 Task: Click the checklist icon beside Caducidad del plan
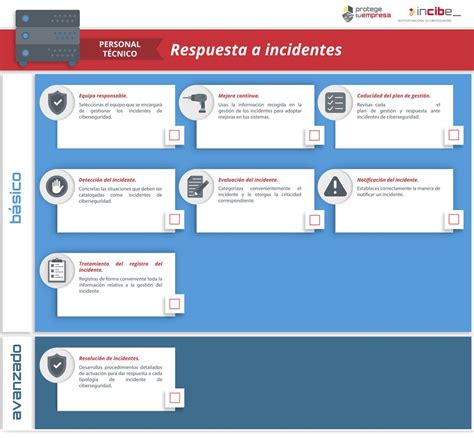click(x=335, y=102)
